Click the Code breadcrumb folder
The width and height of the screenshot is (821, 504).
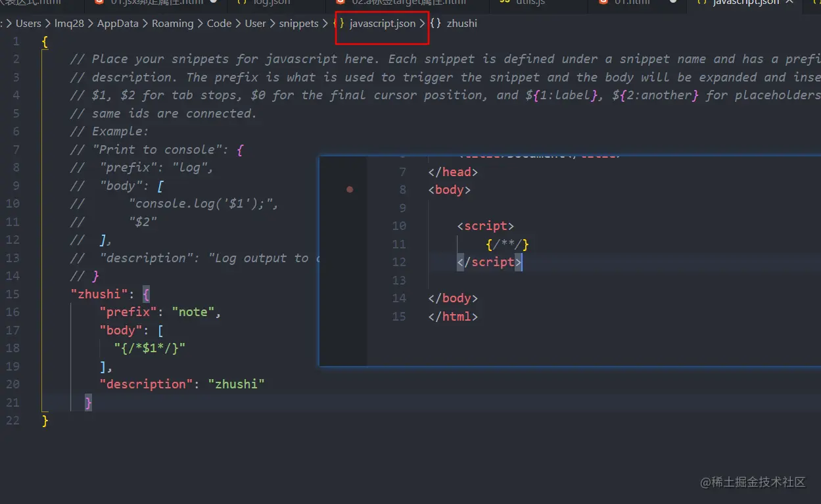pyautogui.click(x=219, y=23)
